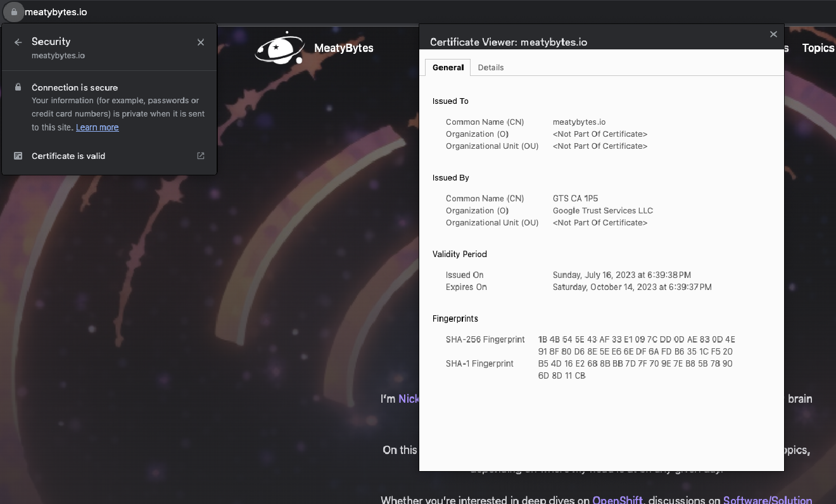Click the Issued To common name meatybytes.io
Screen dimensions: 836x504
pyautogui.click(x=578, y=122)
